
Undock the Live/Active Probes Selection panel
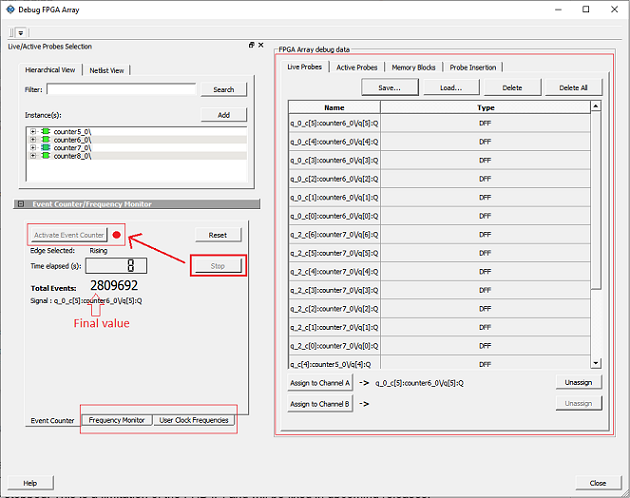pyautogui.click(x=252, y=46)
